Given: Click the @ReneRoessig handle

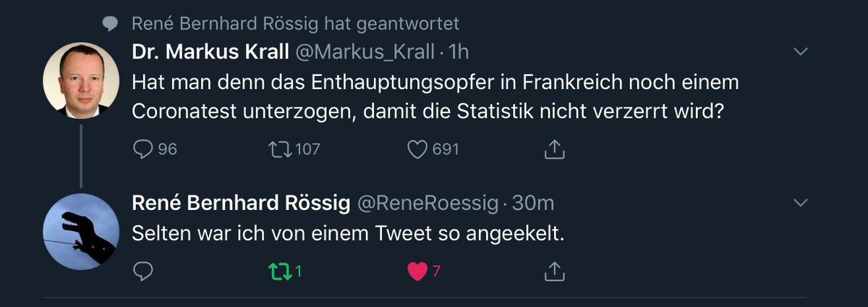Looking at the screenshot, I should pos(428,203).
